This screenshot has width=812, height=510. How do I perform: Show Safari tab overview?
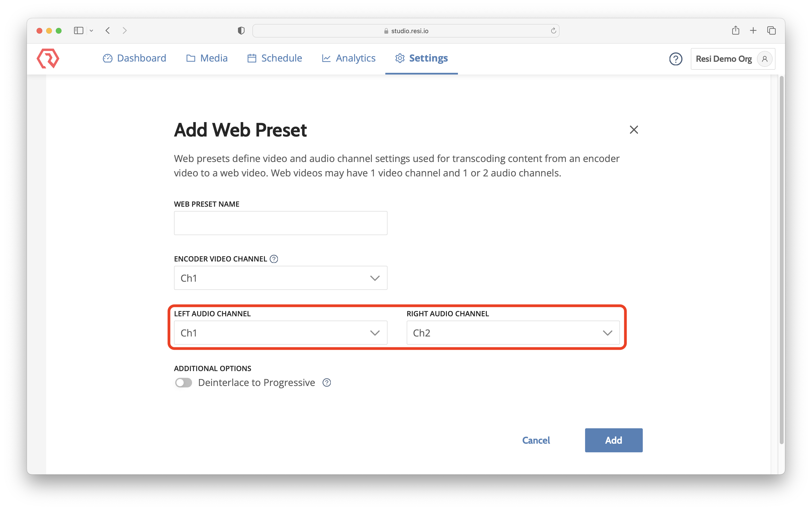tap(771, 31)
